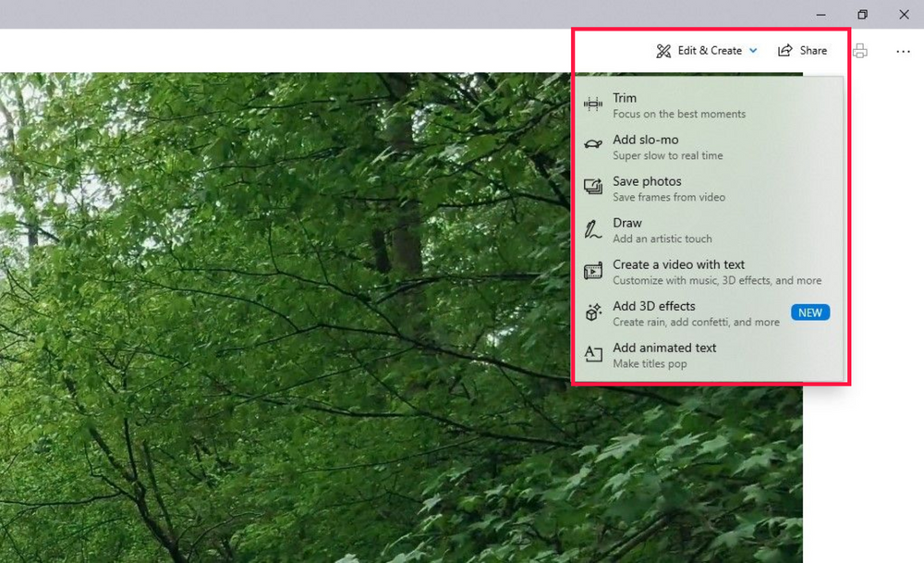The image size is (924, 563).
Task: Click the NEW badge beside Add 3D effects
Action: (x=810, y=312)
